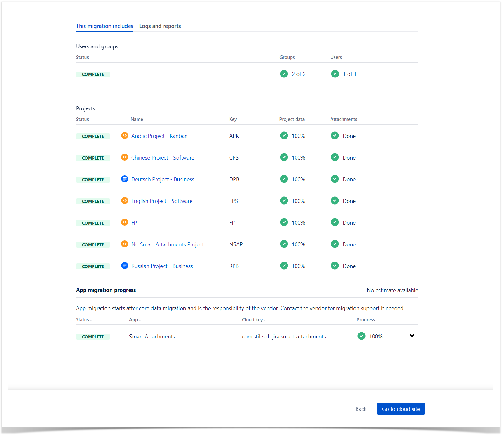
Task: Open the No Smart Attachments Project link
Action: coord(167,244)
